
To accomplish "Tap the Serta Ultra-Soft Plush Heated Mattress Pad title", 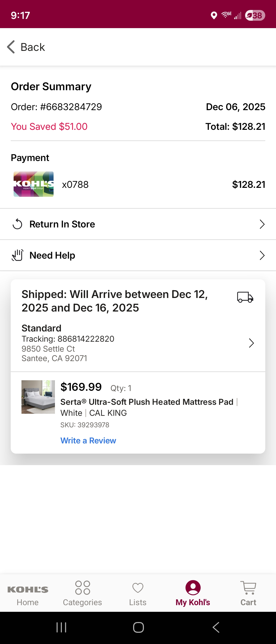I will (x=147, y=402).
